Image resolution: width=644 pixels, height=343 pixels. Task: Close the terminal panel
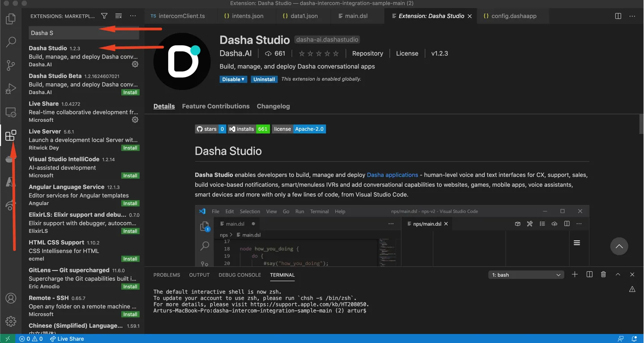[632, 274]
